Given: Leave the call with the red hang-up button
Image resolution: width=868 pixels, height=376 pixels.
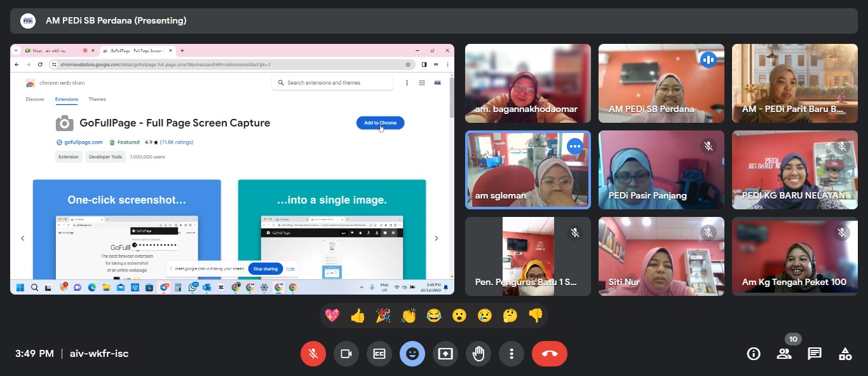Looking at the screenshot, I should (x=549, y=354).
